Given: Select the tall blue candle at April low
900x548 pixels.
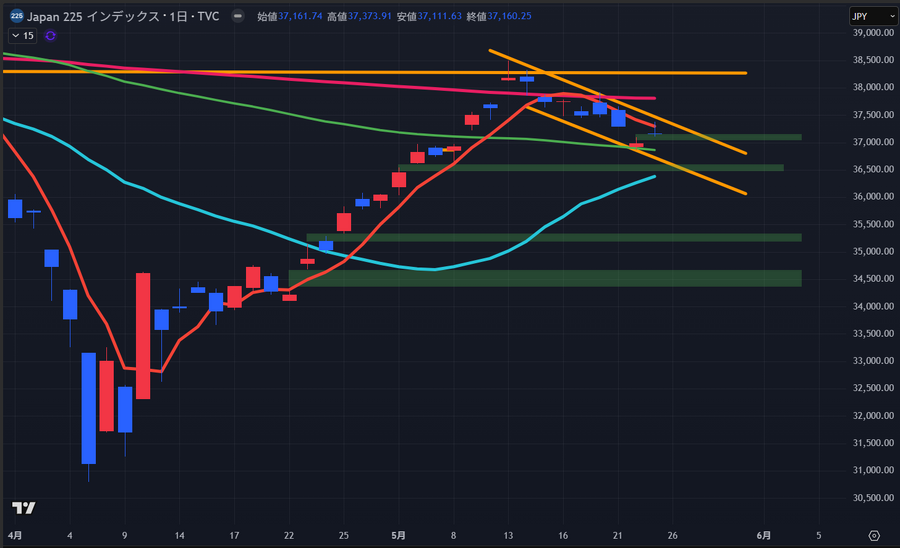Looking at the screenshot, I should [88, 408].
